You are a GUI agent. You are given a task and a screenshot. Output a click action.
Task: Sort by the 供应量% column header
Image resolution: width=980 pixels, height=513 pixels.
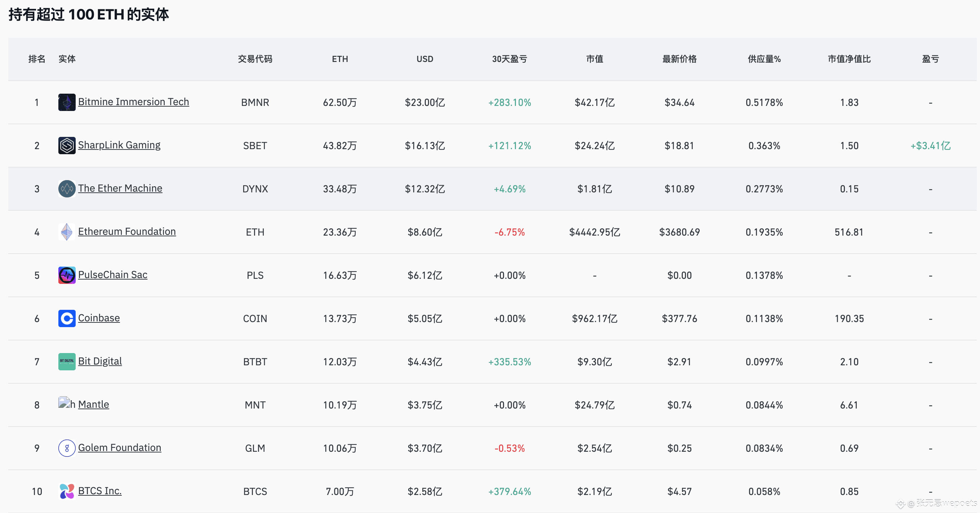764,59
